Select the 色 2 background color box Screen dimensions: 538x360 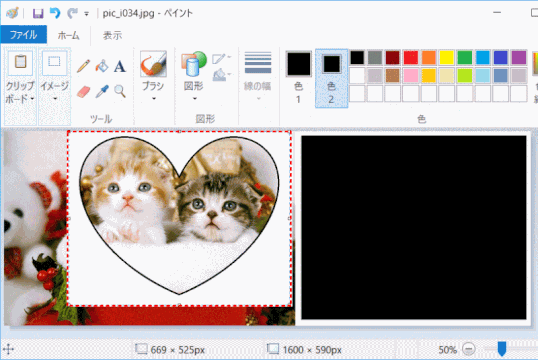[331, 78]
